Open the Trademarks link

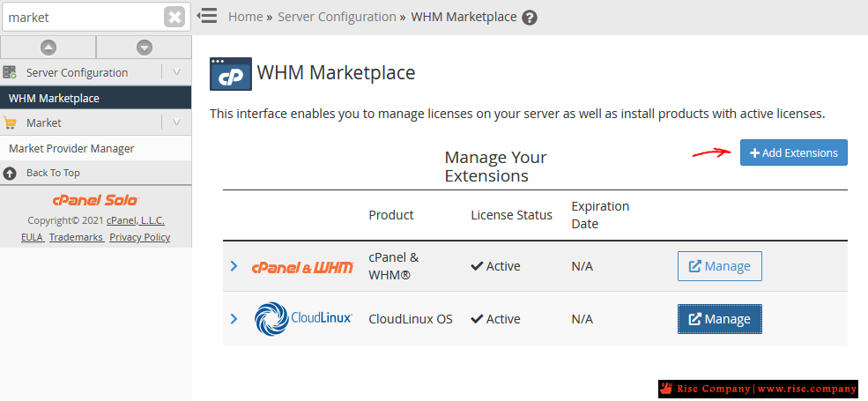click(x=77, y=237)
